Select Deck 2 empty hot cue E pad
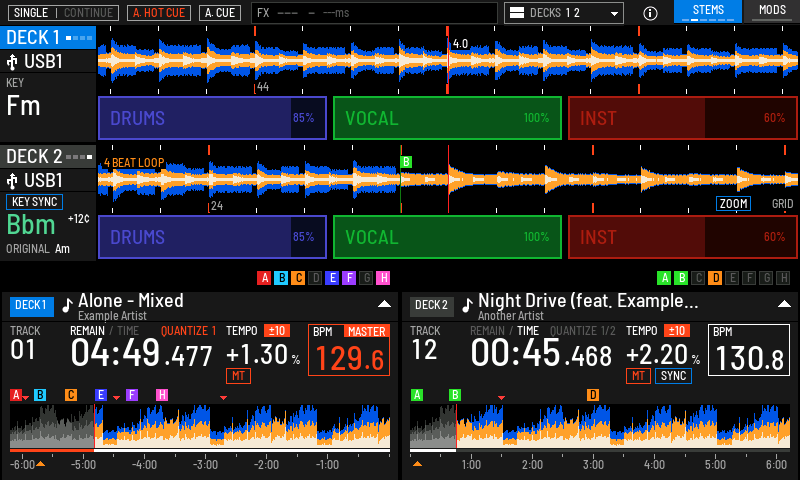Screen dimensions: 800x480 click(732, 278)
